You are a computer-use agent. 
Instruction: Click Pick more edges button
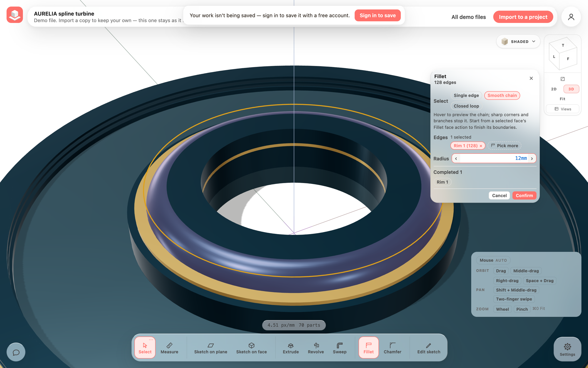click(x=505, y=146)
